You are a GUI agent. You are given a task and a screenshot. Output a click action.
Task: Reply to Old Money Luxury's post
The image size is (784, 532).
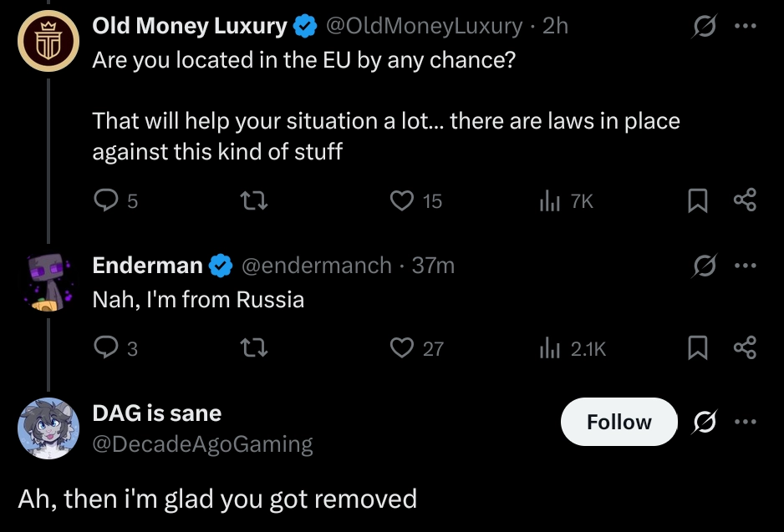(x=105, y=200)
